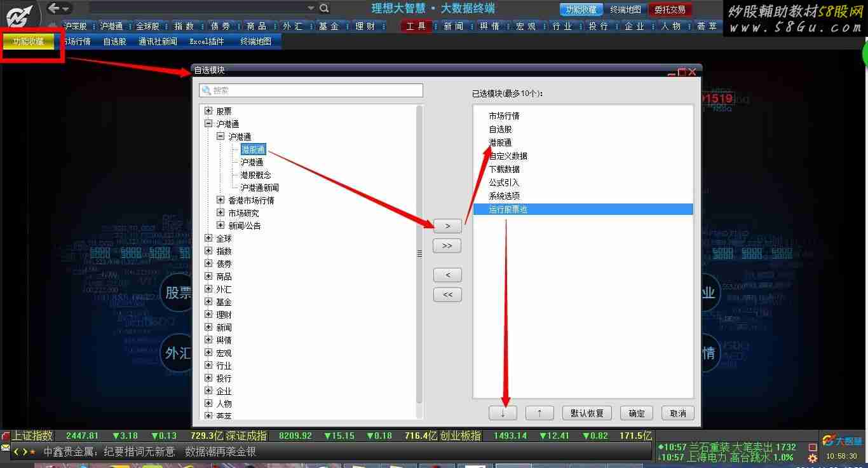Select the yellow 功能收藏 tab
Screen dimensions: 868x468
(29, 41)
